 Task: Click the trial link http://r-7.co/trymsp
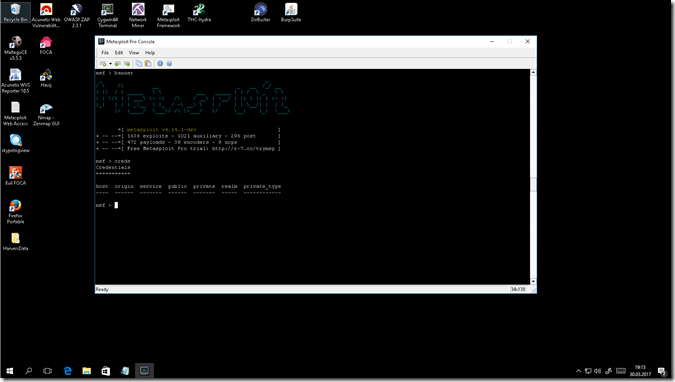click(x=243, y=149)
